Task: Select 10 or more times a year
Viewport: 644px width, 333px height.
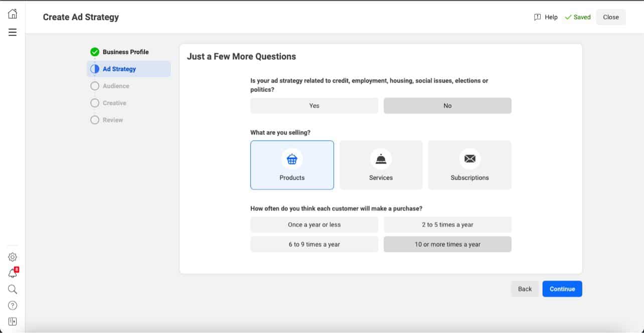Action: pyautogui.click(x=447, y=244)
